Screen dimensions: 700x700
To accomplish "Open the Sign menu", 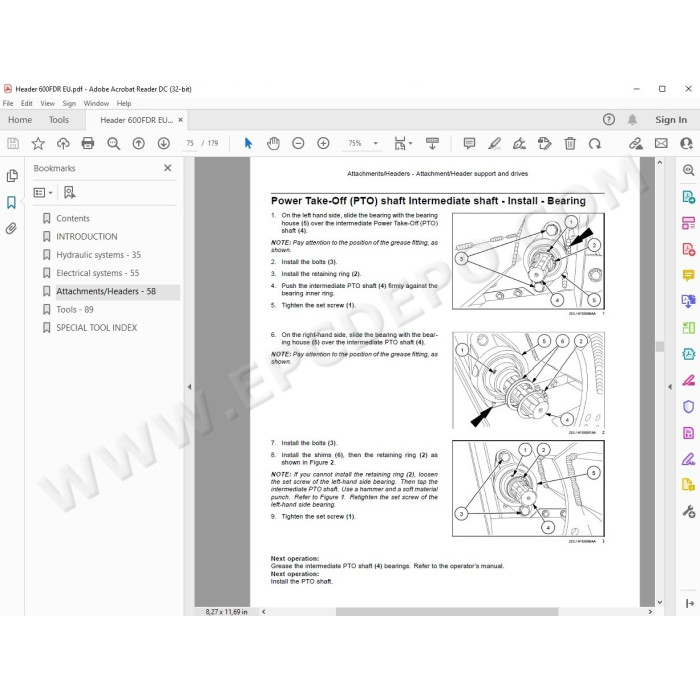I will (x=69, y=103).
